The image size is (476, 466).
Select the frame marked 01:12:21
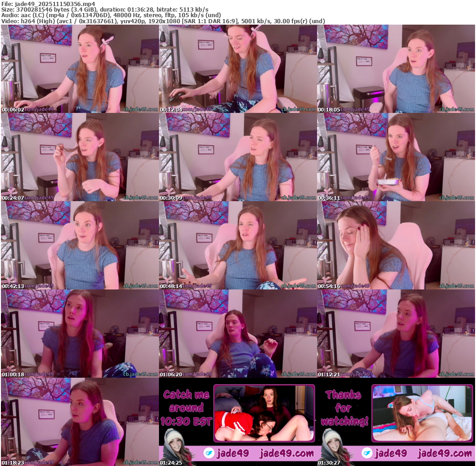pyautogui.click(x=396, y=334)
